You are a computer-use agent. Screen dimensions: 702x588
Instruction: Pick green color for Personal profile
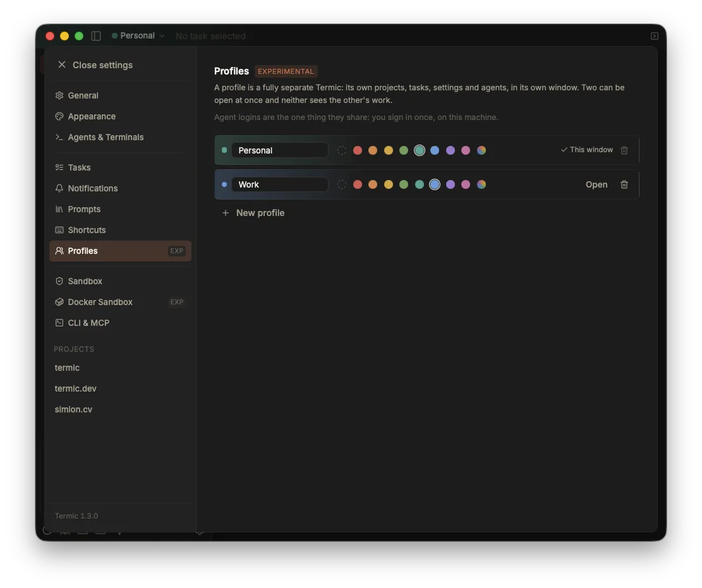pyautogui.click(x=404, y=150)
